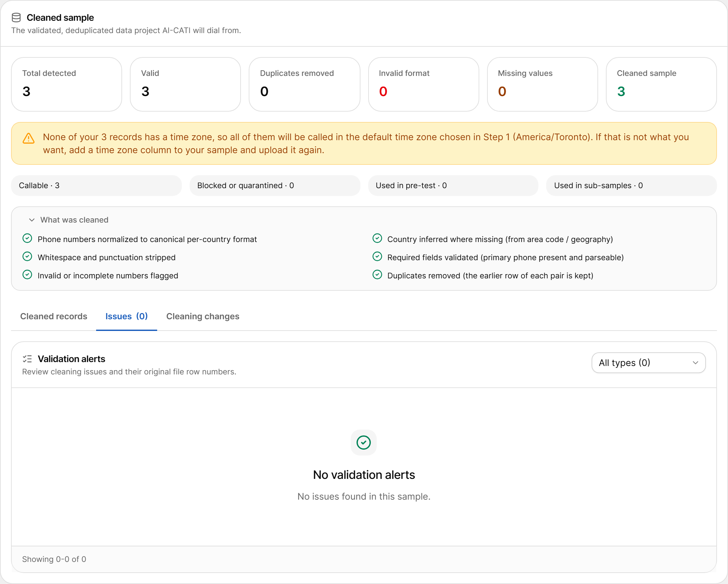Click Review cleaning issues description text
The height and width of the screenshot is (584, 728).
click(129, 372)
